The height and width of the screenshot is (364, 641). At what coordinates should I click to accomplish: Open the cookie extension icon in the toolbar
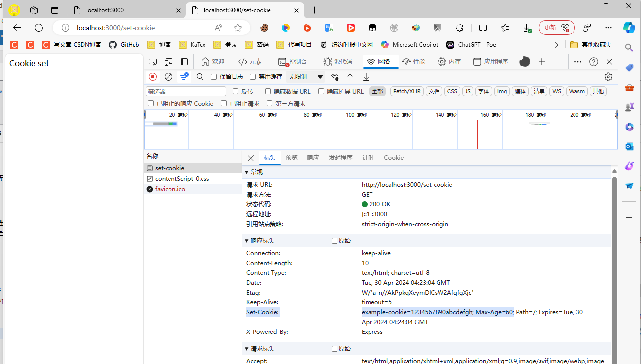click(x=264, y=28)
